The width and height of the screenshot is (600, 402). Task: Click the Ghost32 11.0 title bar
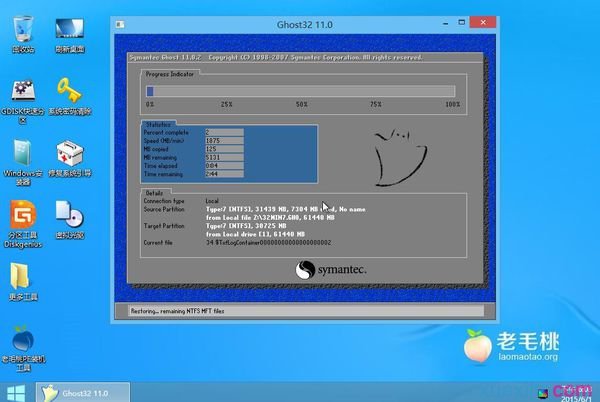(x=305, y=24)
